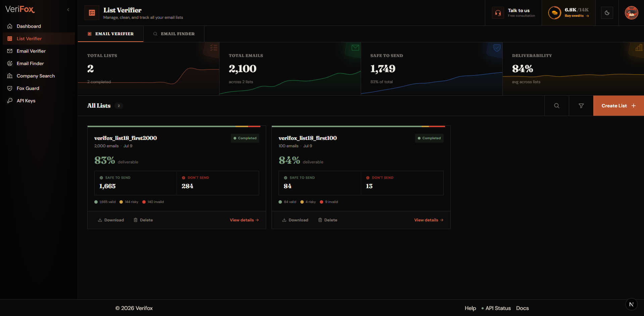Viewport: 644px width, 316px height.
Task: Click the 2,000 emails Jul 9 subtitle
Action: coord(113,146)
